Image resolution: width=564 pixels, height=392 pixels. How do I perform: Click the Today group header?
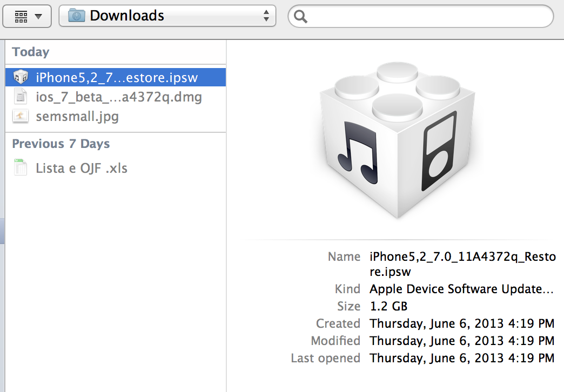pos(31,52)
